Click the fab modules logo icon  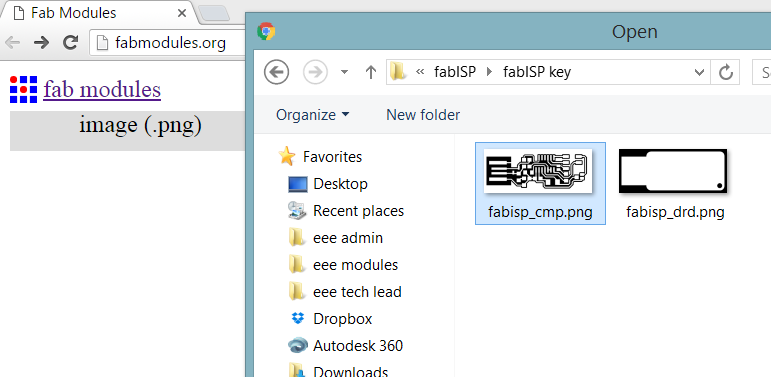click(24, 89)
